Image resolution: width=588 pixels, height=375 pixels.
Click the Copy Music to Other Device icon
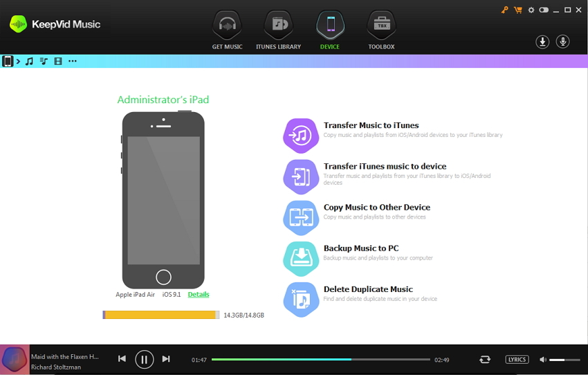tap(301, 217)
